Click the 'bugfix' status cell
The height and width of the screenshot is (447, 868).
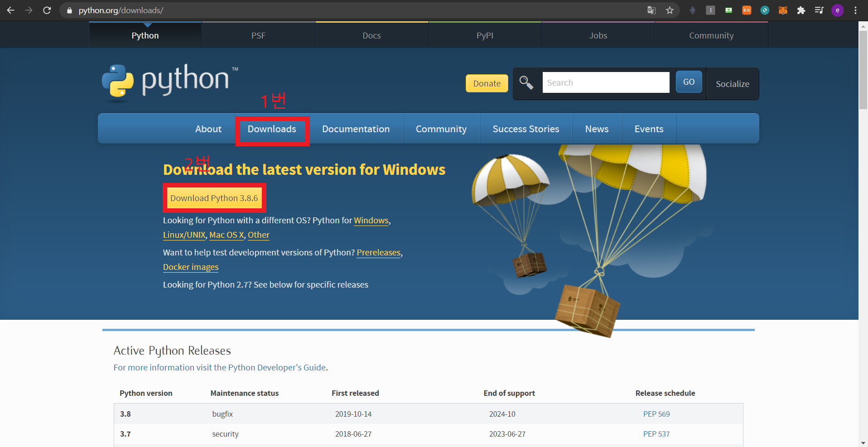click(x=222, y=414)
